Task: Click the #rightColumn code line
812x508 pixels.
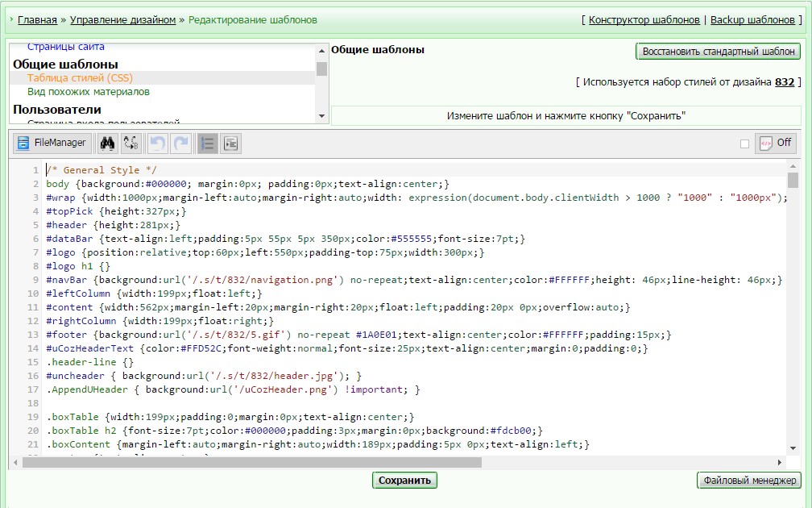Action: [160, 322]
